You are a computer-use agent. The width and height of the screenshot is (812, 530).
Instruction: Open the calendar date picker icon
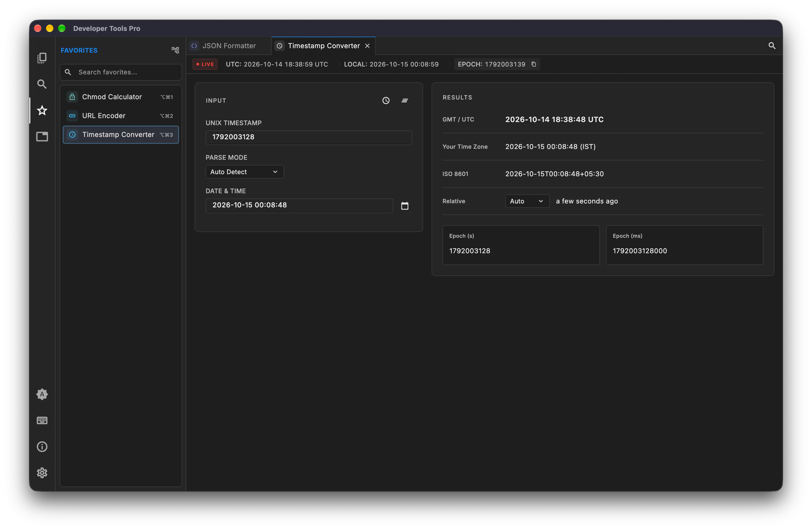coord(405,206)
